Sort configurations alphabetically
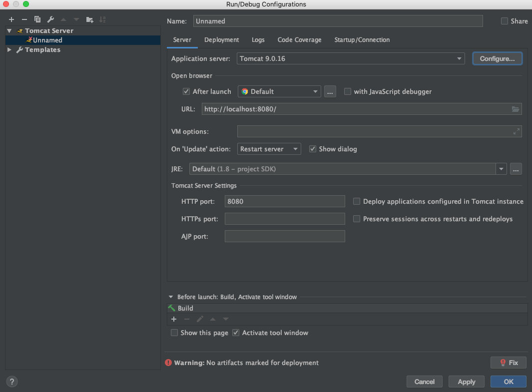 point(102,19)
